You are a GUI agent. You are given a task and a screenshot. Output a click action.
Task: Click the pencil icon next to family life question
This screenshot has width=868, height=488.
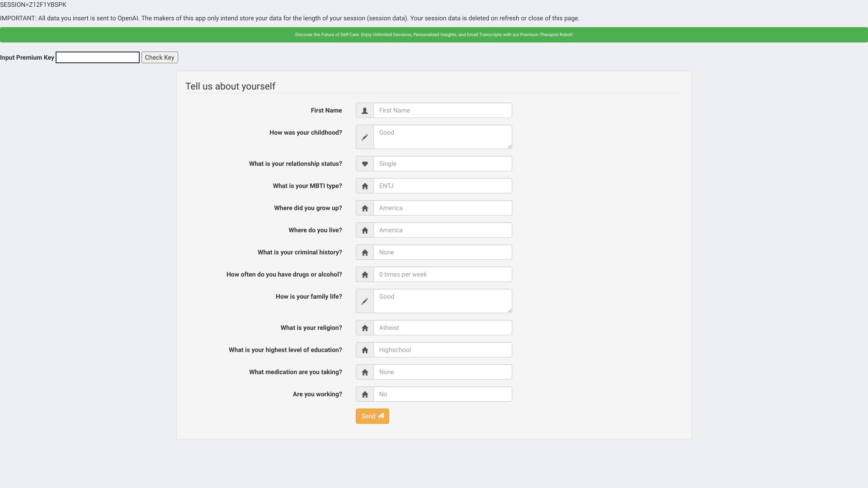364,301
